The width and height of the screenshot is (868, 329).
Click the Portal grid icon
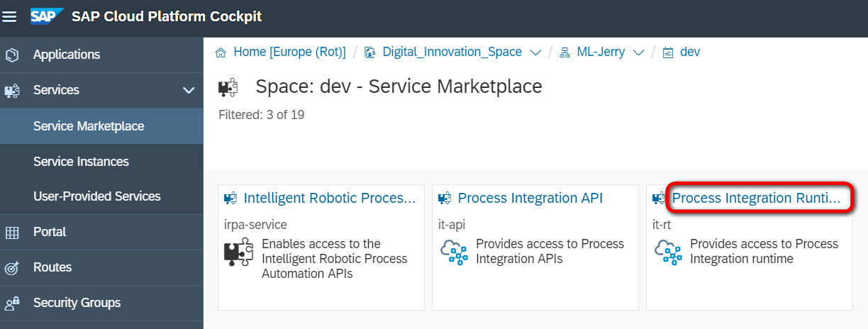11,233
